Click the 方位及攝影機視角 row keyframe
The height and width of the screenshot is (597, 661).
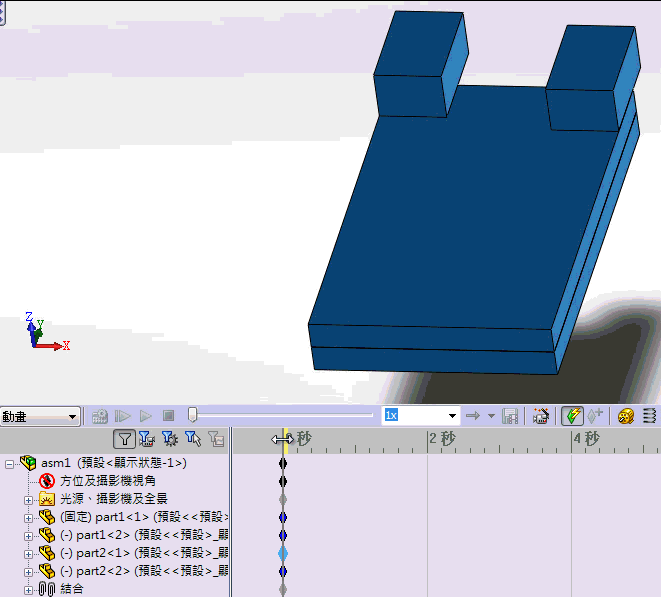pos(283,481)
